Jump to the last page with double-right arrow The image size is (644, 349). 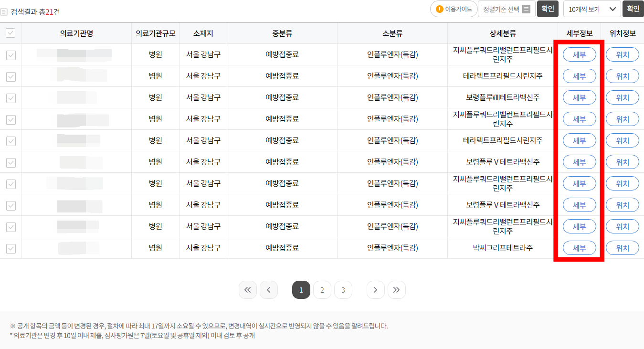tap(396, 290)
